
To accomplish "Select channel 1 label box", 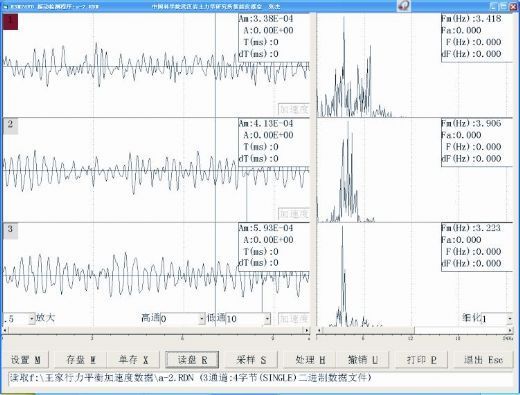I will click(10, 22).
